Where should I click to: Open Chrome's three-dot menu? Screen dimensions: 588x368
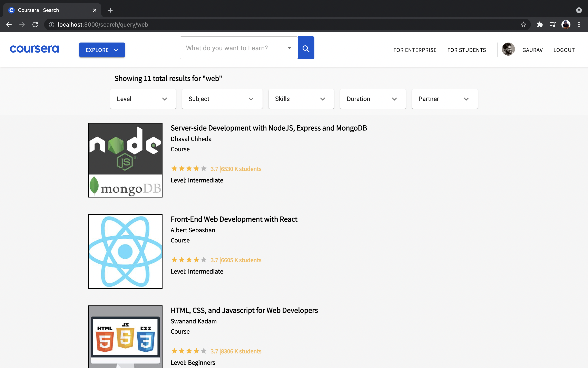tap(579, 25)
